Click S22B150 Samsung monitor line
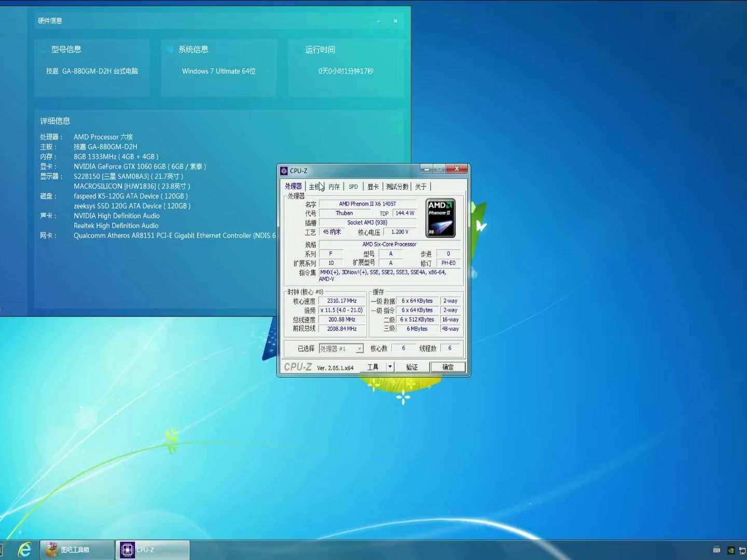Image resolution: width=747 pixels, height=560 pixels. click(129, 176)
